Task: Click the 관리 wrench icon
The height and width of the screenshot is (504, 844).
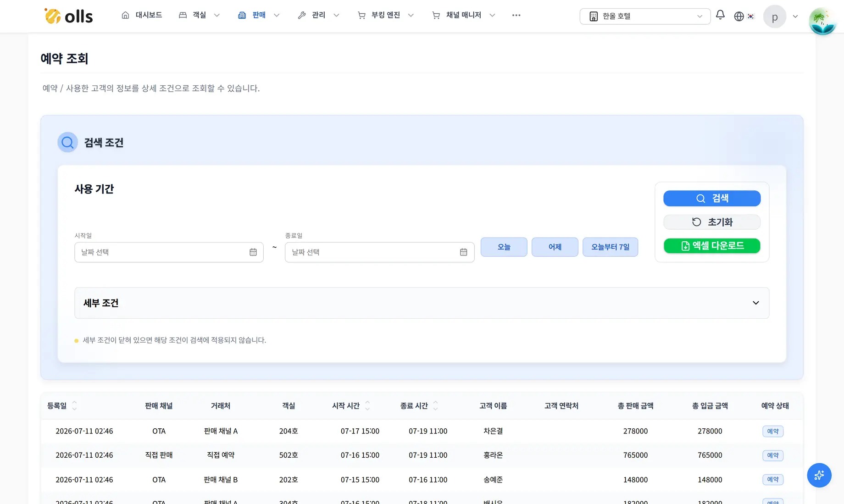Action: click(x=302, y=15)
